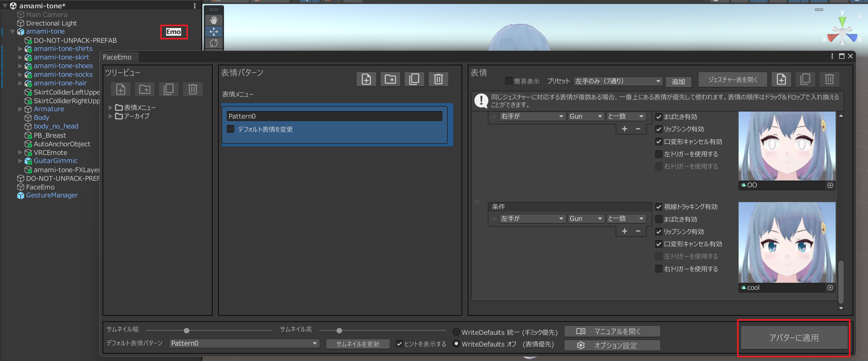Remove condition with minus under 右手が row
868x361 pixels.
[638, 129]
